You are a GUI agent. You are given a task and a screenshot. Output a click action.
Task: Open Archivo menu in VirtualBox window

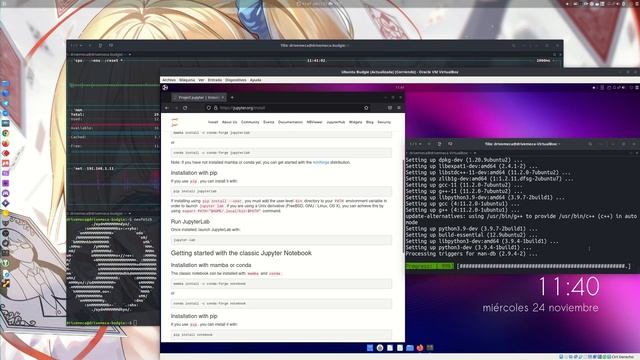pyautogui.click(x=169, y=80)
